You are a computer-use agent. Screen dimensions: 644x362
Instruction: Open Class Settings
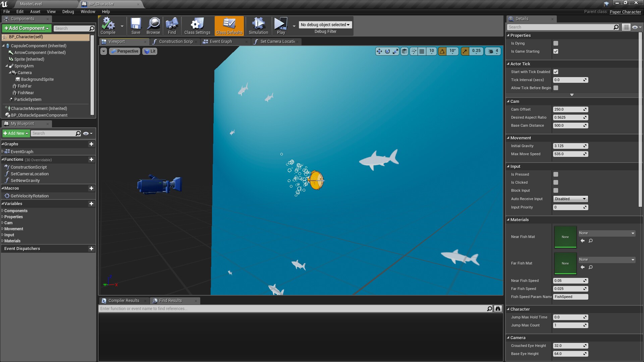coord(197,25)
